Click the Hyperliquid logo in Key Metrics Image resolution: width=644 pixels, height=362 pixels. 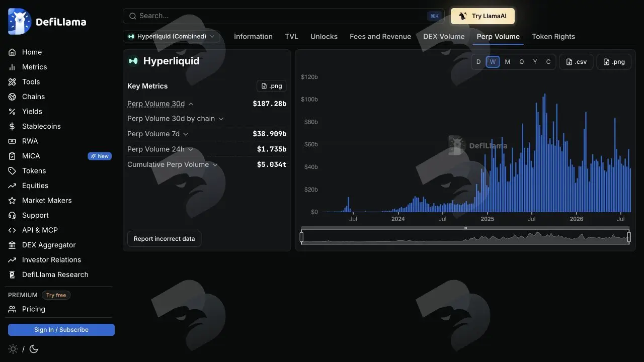(133, 61)
